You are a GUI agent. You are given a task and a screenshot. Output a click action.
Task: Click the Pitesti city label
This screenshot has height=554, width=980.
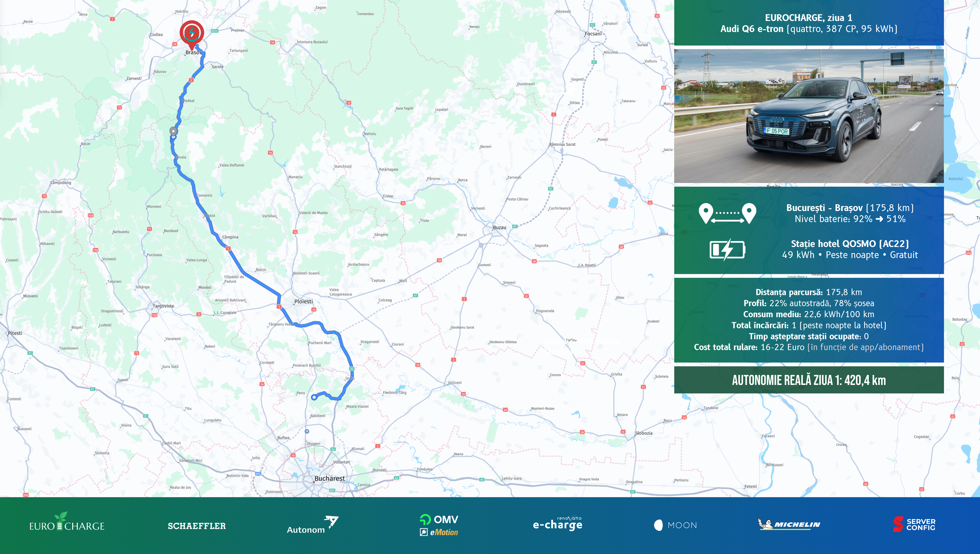pos(15,333)
